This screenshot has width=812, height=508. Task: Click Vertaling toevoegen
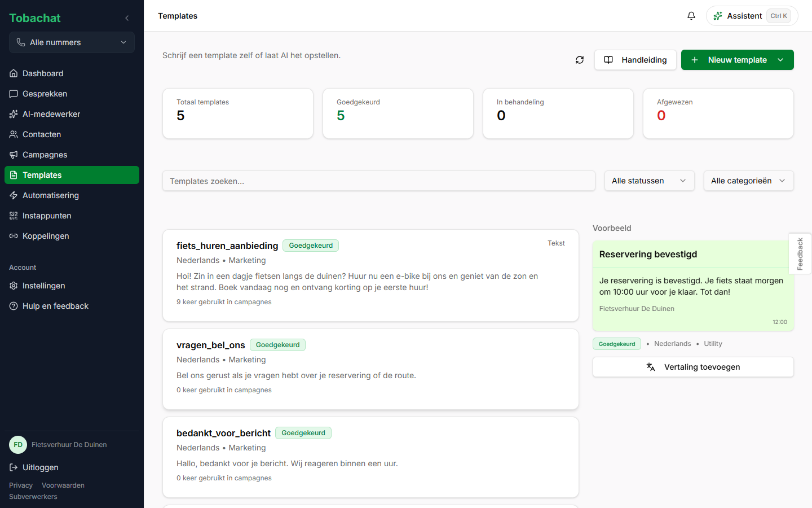point(693,367)
